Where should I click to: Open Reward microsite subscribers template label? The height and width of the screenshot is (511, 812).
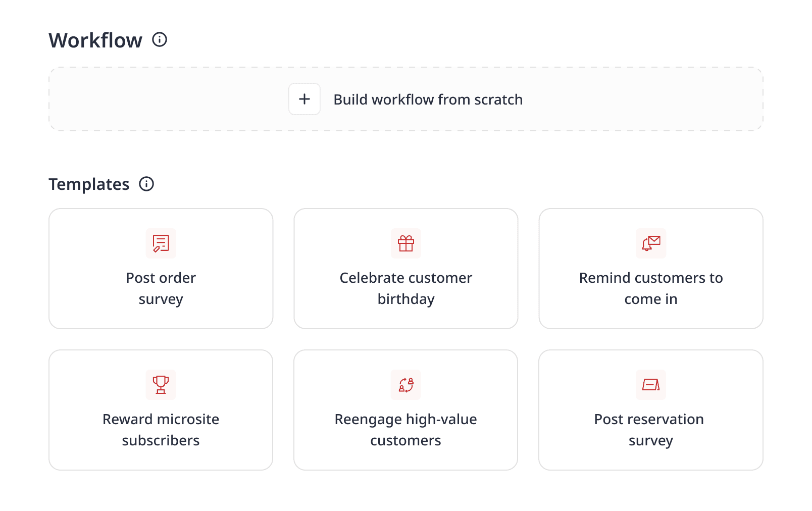pos(161,430)
